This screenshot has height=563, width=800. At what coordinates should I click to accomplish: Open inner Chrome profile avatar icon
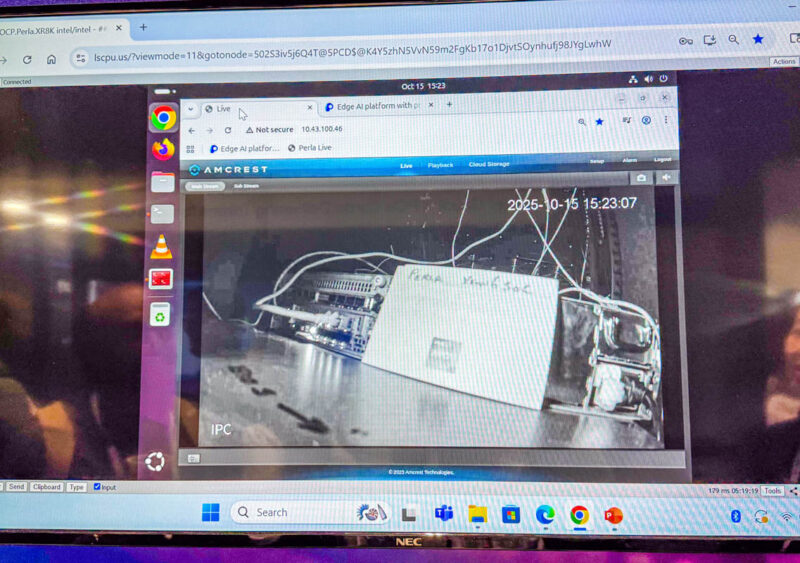646,120
